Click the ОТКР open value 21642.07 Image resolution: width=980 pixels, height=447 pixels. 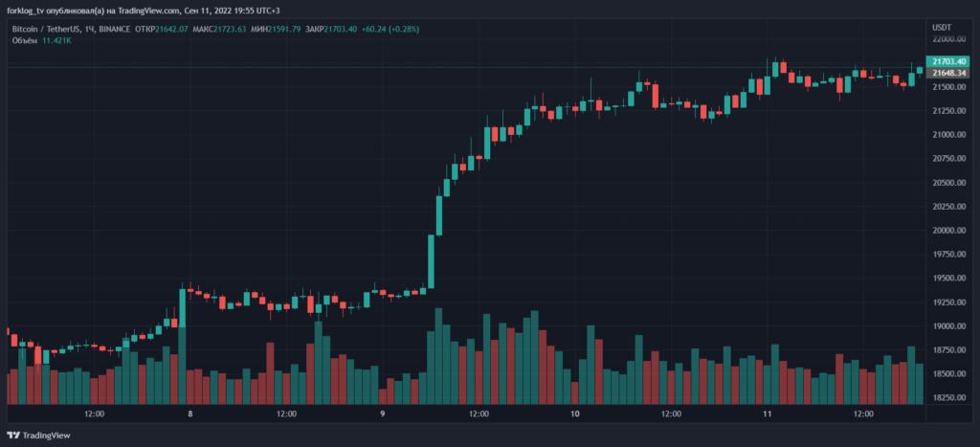pos(171,29)
